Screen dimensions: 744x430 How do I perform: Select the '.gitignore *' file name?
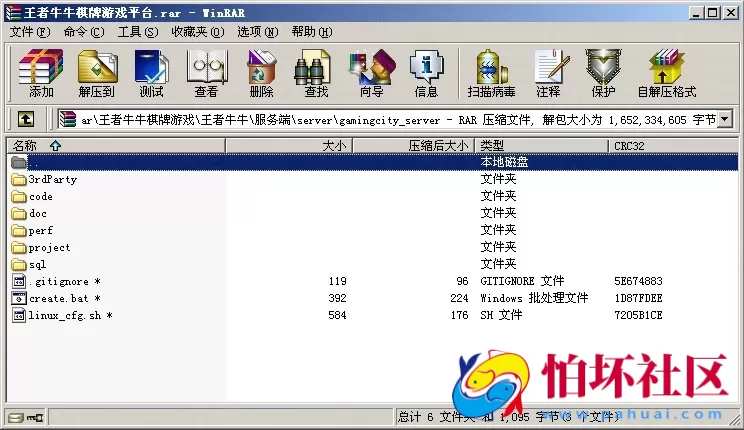tap(65, 281)
